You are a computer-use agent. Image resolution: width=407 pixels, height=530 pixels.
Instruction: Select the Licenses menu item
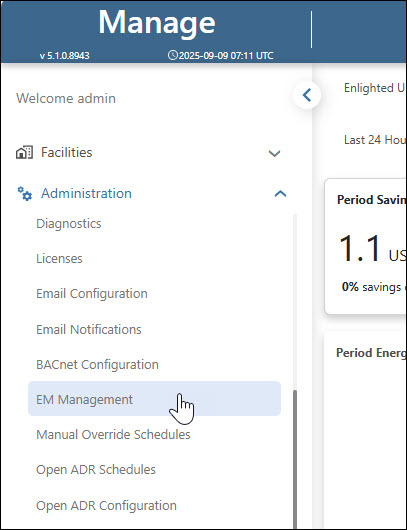click(59, 259)
